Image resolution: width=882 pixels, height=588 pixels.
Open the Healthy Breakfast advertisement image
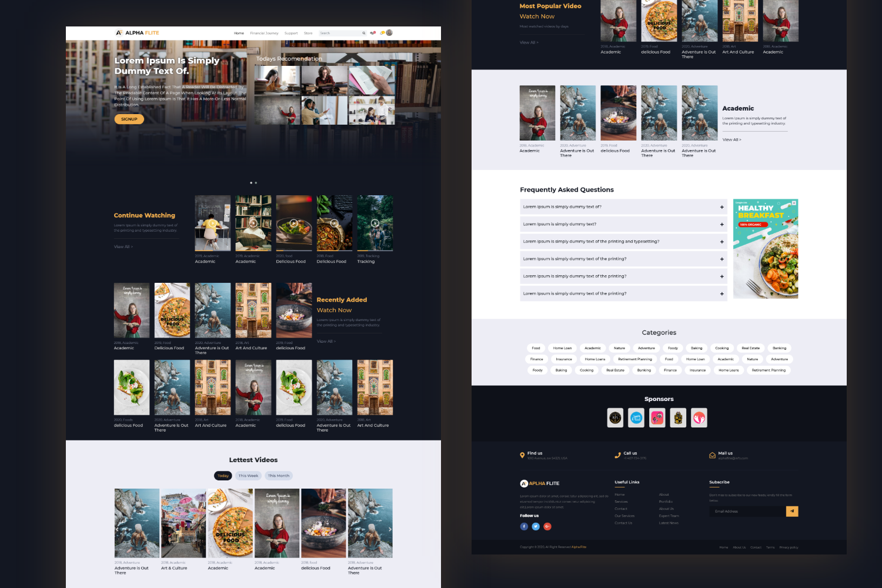tap(766, 249)
